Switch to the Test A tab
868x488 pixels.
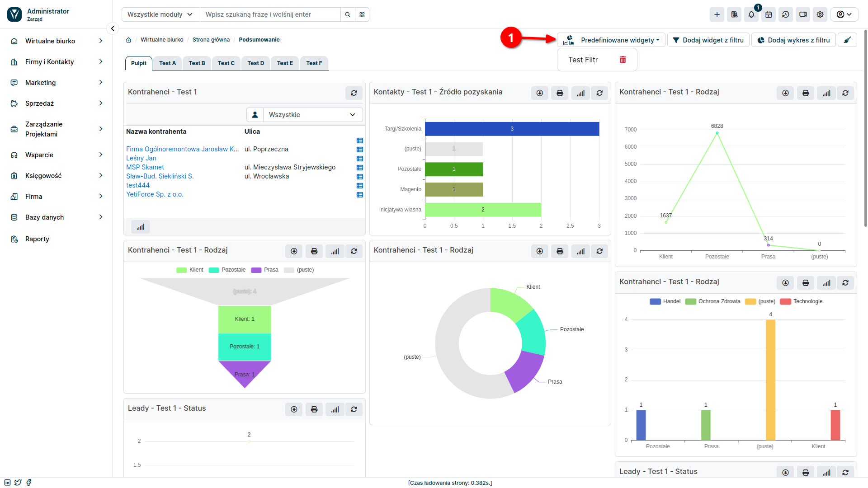pyautogui.click(x=167, y=63)
